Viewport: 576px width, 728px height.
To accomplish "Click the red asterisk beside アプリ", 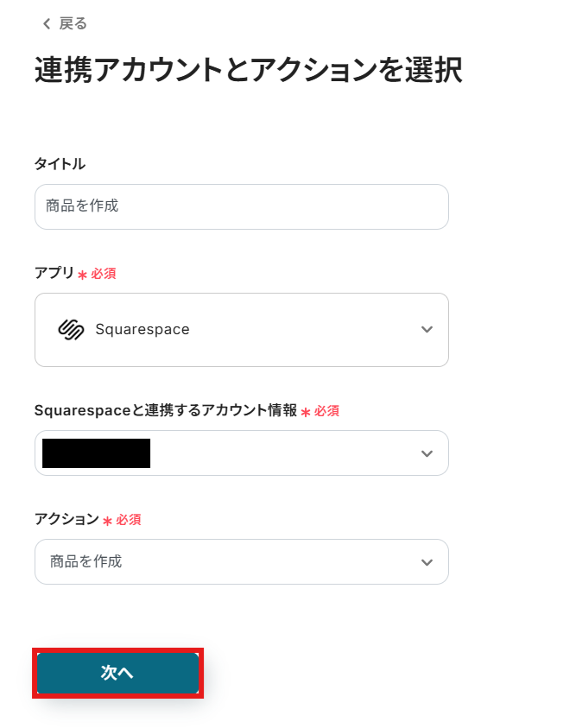I will tap(83, 275).
